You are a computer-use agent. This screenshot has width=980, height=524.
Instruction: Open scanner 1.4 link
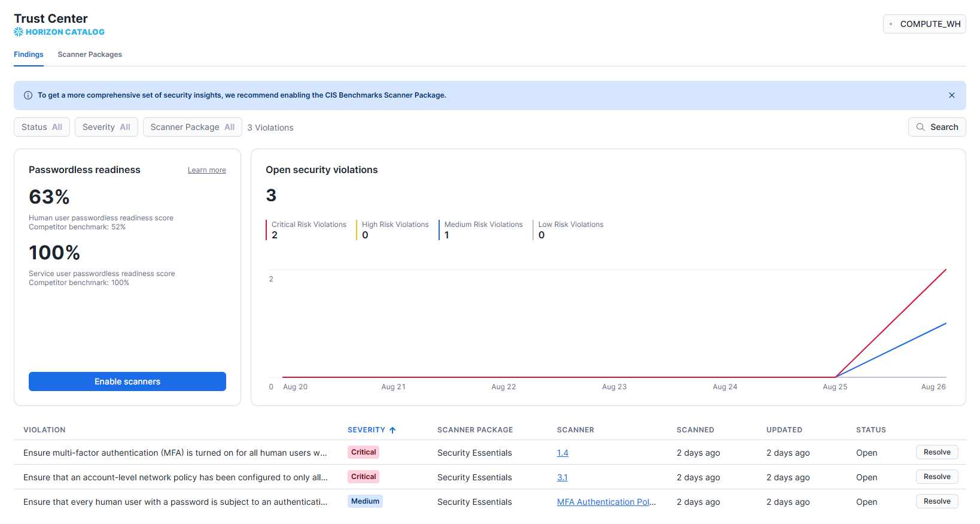[x=562, y=453]
